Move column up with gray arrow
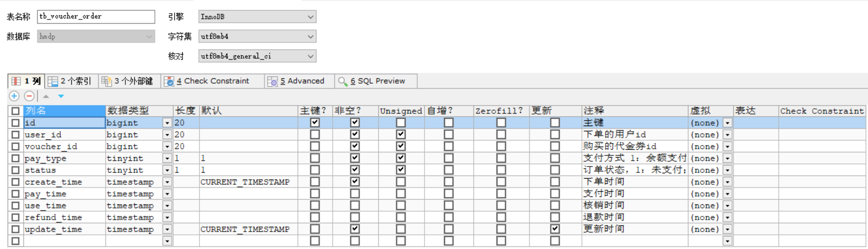 click(x=46, y=96)
